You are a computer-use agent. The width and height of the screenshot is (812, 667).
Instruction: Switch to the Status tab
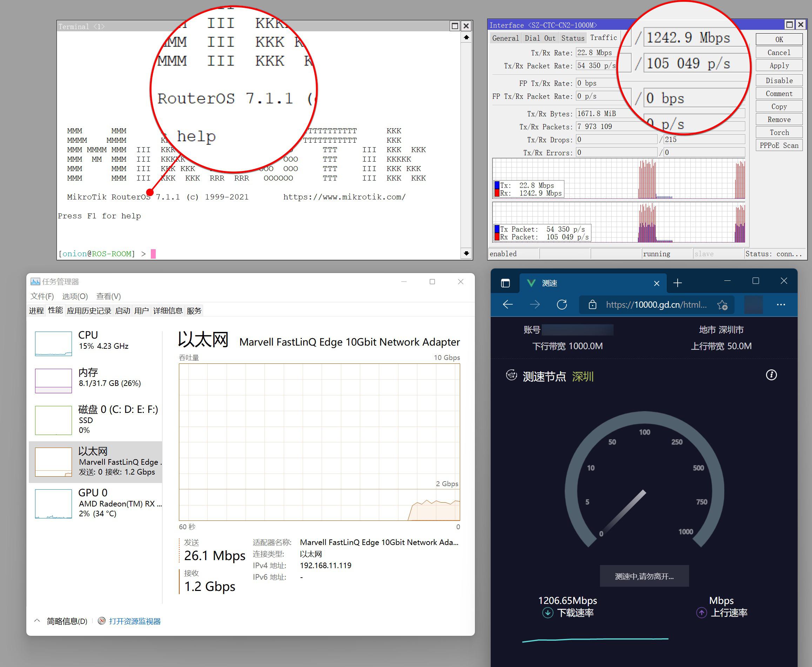click(x=572, y=38)
